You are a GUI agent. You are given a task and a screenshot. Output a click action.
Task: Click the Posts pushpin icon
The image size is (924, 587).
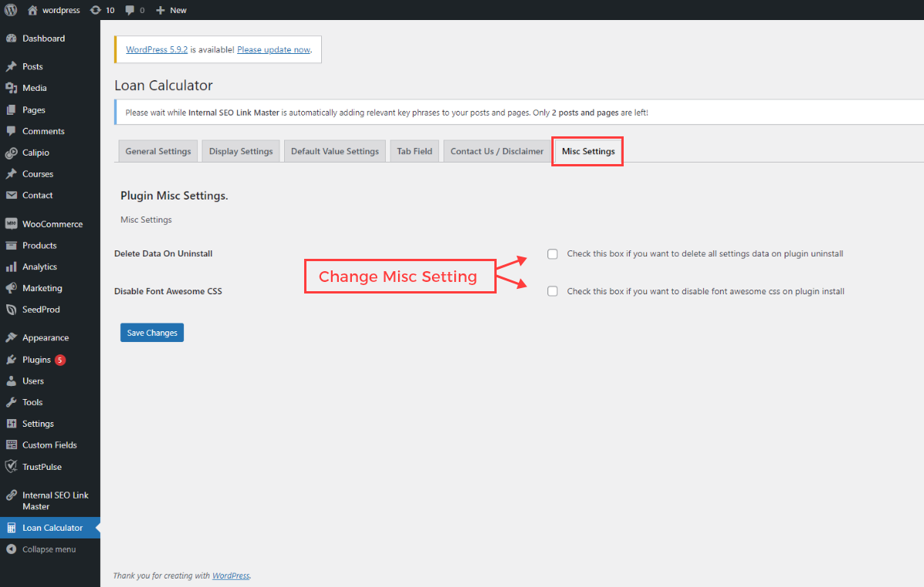pos(11,67)
